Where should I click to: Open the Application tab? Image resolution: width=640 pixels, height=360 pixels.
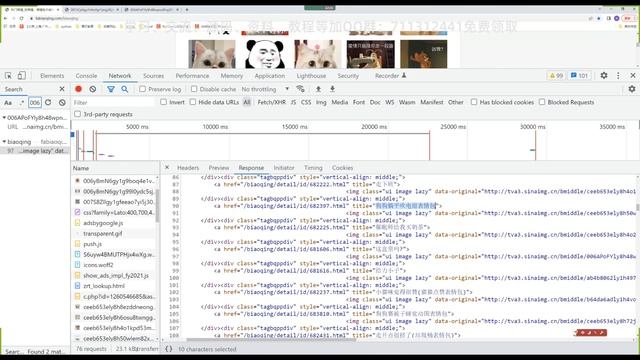click(270, 76)
